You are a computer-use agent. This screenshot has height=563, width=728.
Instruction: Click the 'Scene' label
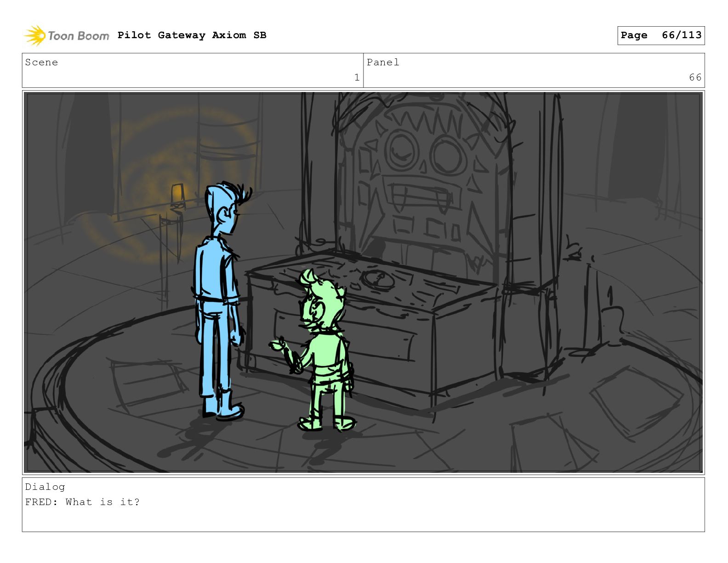[x=41, y=63]
